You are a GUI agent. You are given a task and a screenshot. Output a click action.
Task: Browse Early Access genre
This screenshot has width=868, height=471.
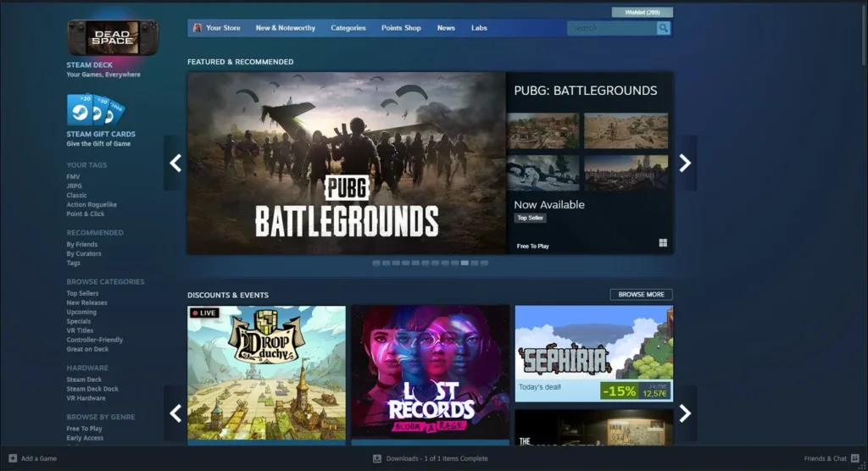[x=85, y=438]
